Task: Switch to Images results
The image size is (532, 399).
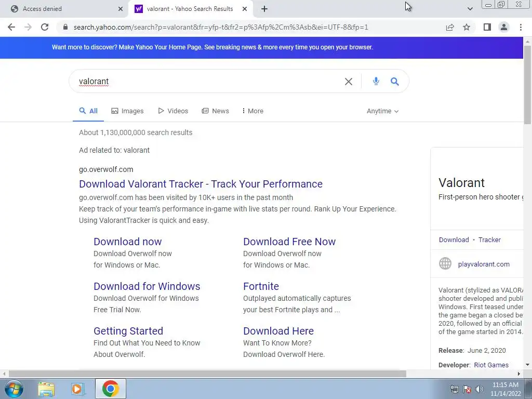Action: (128, 111)
